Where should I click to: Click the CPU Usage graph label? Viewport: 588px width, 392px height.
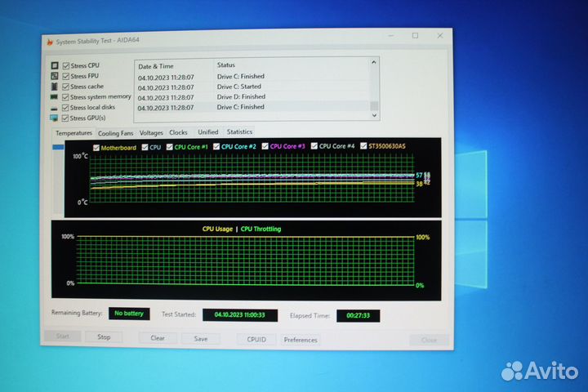217,229
